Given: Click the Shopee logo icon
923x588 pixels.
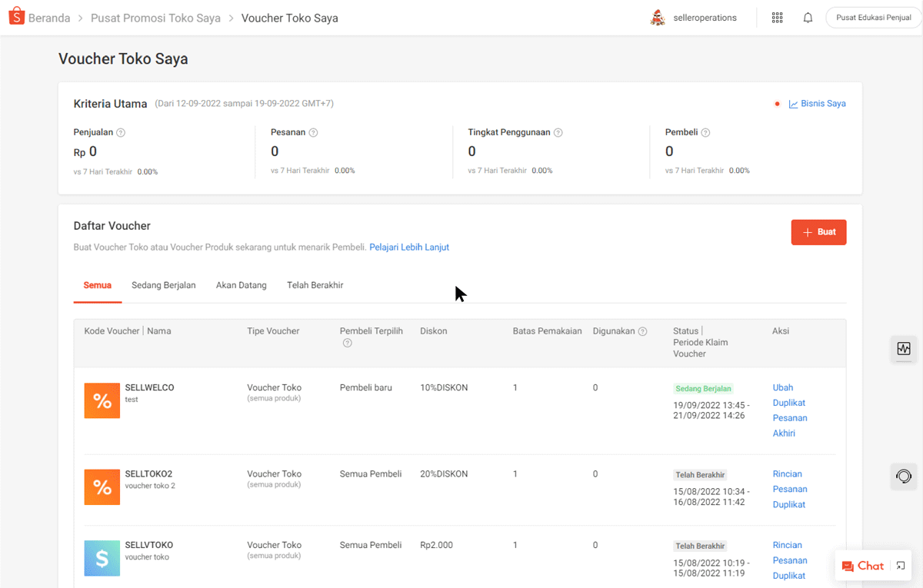Looking at the screenshot, I should click(16, 18).
